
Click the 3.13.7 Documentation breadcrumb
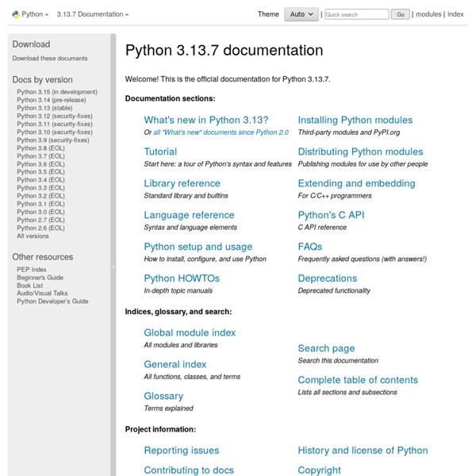(x=90, y=14)
